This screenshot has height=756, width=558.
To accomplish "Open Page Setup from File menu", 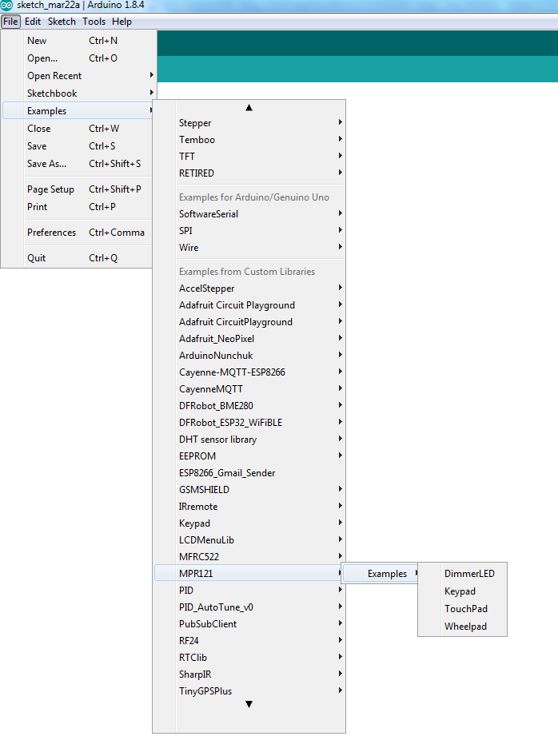I will [78, 189].
